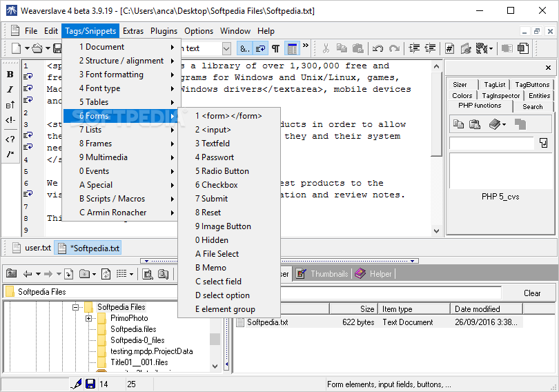The image size is (559, 392).
Task: Open the Extras menu
Action: coord(133,31)
